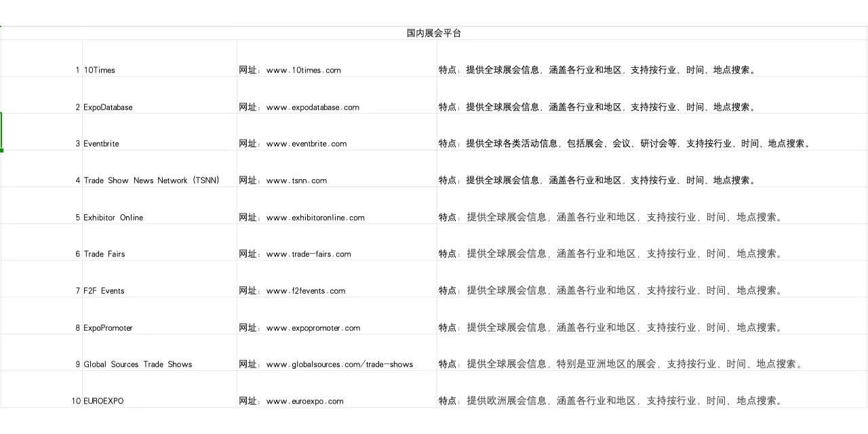Viewport: 868px width, 434px height.
Task: Click the www.eventbrite.com URL text
Action: (307, 144)
